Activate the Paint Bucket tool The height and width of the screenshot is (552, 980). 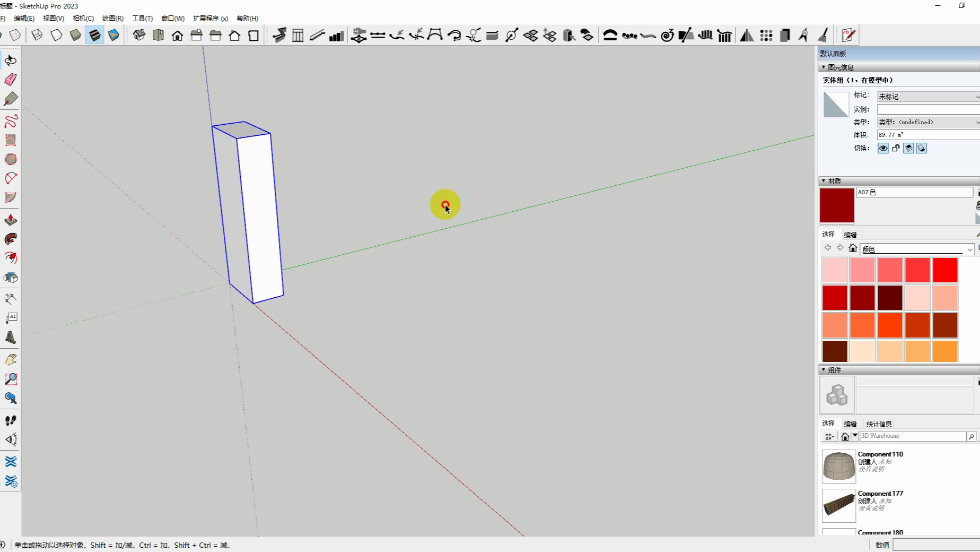click(x=11, y=99)
